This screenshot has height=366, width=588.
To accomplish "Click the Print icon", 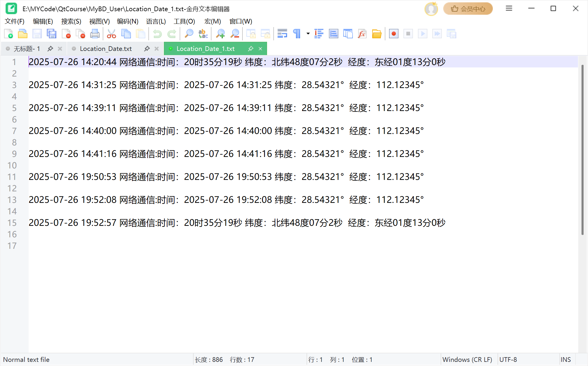I will point(95,34).
